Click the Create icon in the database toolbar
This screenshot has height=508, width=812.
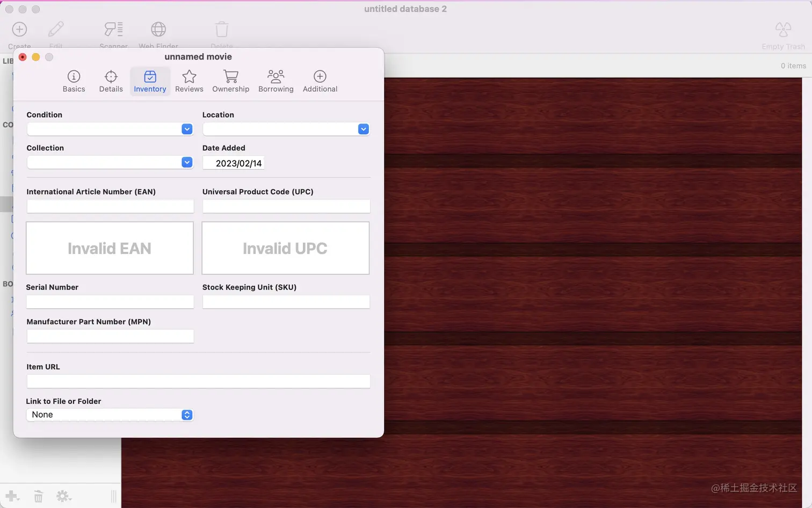[x=19, y=30]
